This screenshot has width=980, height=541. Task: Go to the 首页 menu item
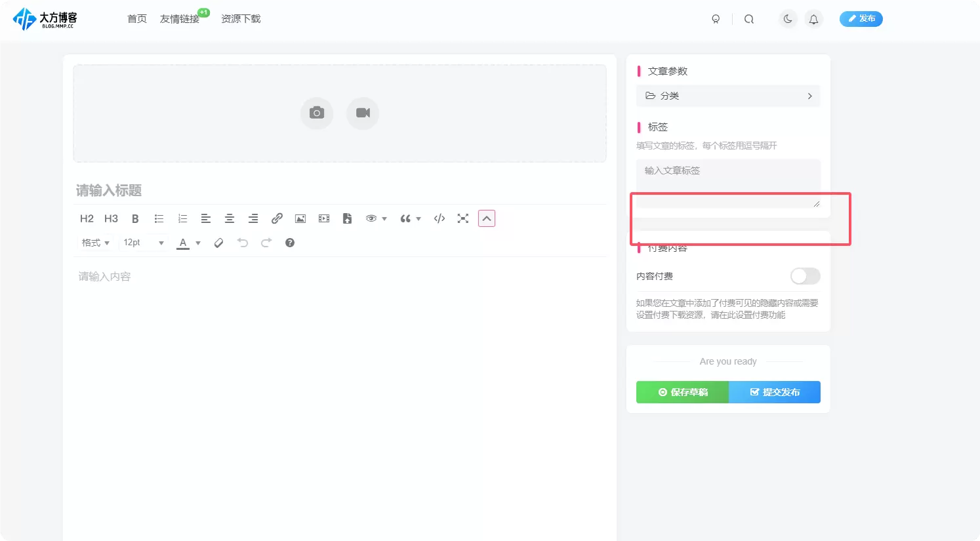[x=137, y=19]
